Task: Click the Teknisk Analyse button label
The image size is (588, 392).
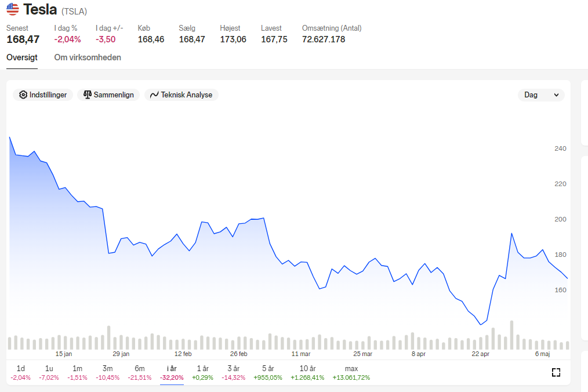Action: coord(187,95)
